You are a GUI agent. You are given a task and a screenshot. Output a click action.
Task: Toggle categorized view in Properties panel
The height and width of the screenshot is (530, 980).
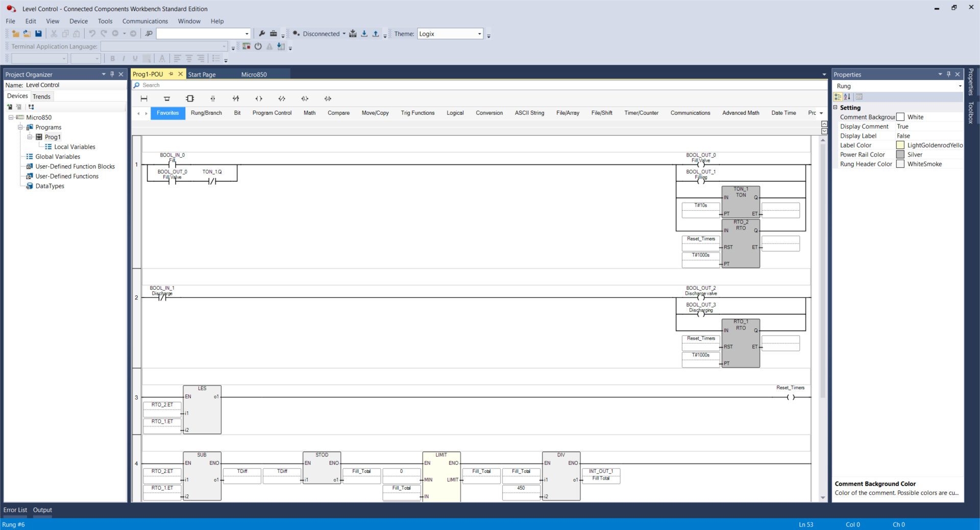tap(838, 97)
